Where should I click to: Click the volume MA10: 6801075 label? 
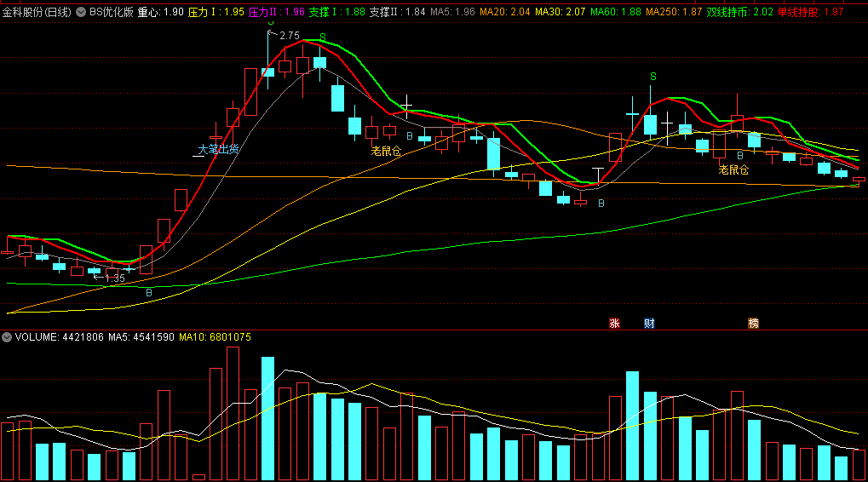pyautogui.click(x=215, y=337)
